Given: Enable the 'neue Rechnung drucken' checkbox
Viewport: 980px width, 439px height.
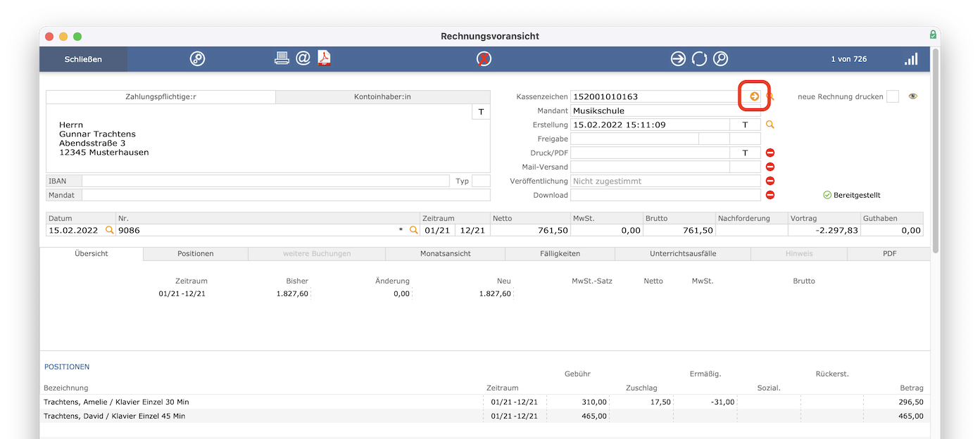Looking at the screenshot, I should 893,96.
